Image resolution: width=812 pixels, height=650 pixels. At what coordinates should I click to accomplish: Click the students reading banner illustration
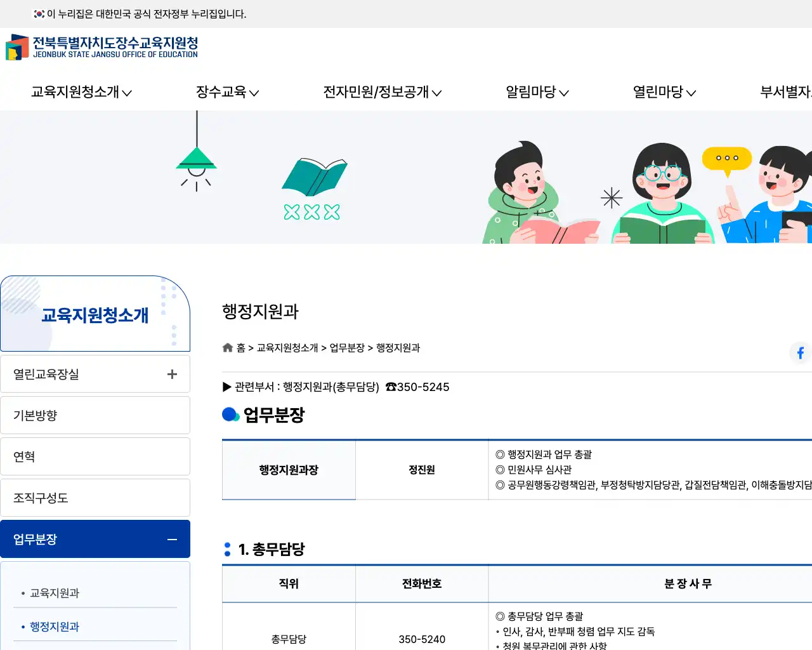tap(647, 192)
